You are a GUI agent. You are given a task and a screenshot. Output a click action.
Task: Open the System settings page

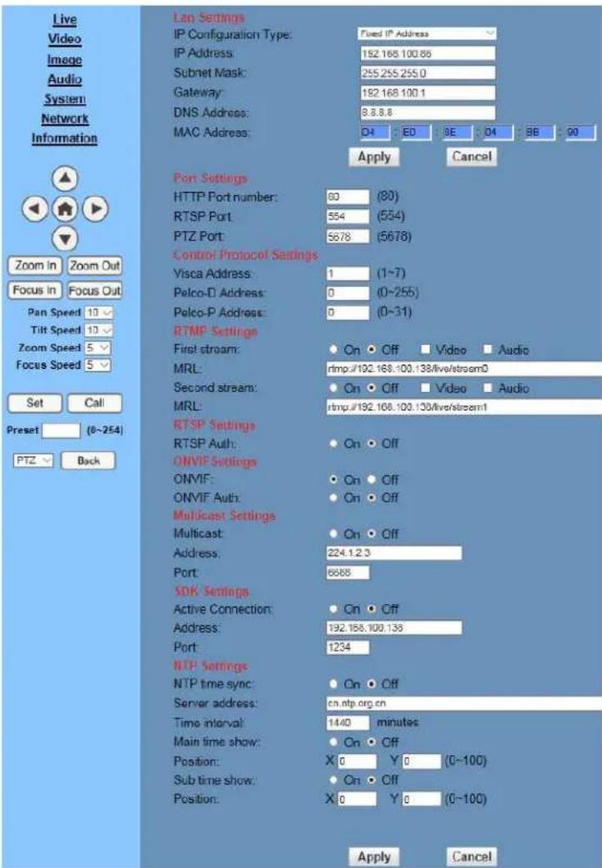click(65, 98)
